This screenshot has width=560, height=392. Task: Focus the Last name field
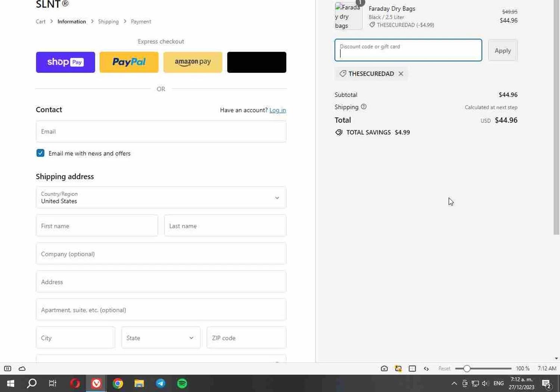tap(225, 225)
